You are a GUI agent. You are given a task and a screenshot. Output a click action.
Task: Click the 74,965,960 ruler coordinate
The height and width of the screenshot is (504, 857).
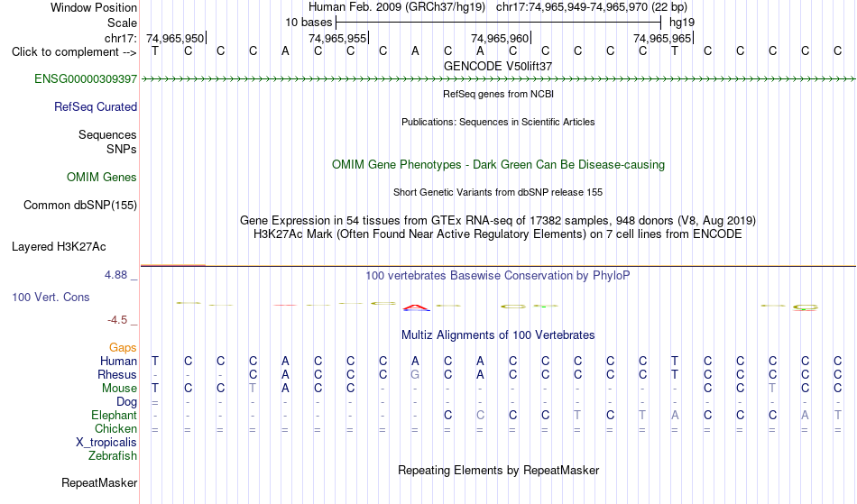coord(500,38)
